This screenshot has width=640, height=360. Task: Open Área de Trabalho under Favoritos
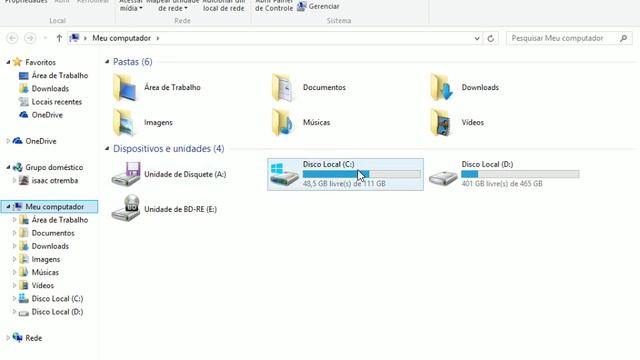(53, 76)
